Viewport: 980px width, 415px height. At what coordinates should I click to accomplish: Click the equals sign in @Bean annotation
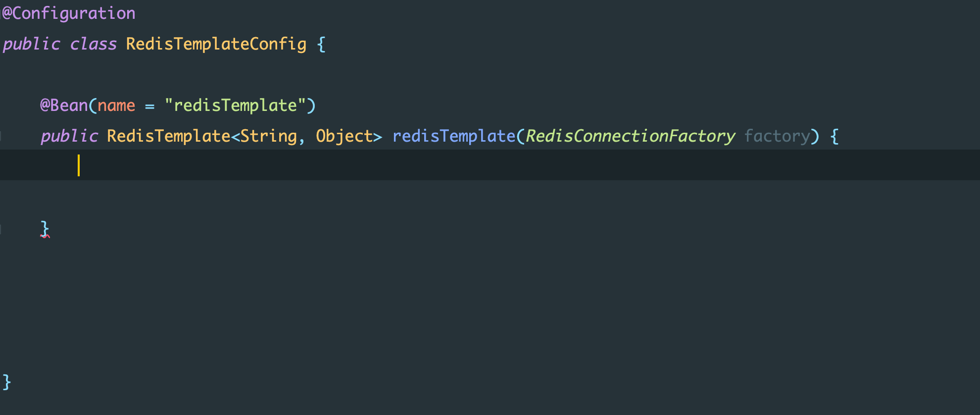150,106
